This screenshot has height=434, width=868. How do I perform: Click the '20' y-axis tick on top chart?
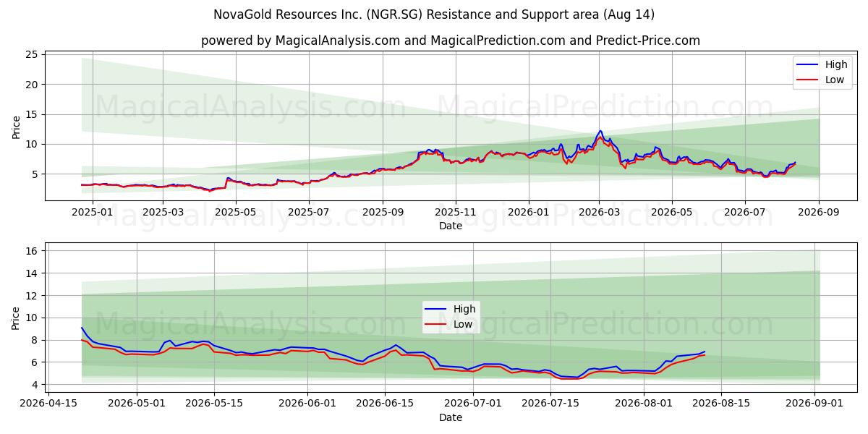coord(32,85)
